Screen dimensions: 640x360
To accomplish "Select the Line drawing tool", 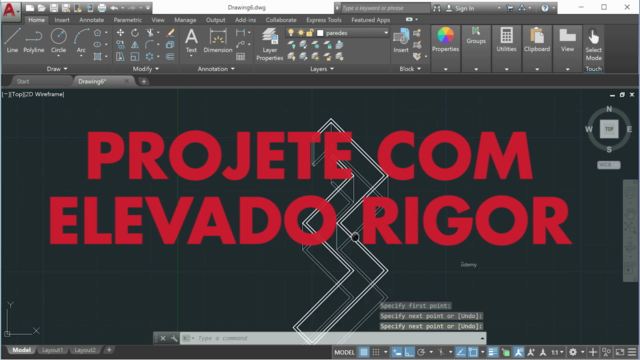I will 12,40.
